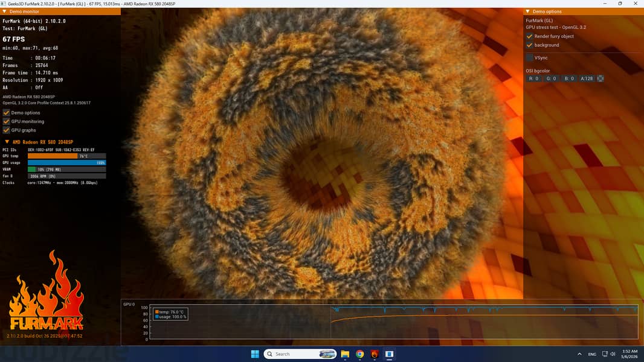The image size is (644, 362).
Task: Click the Test: FurMark (GL) line
Action: point(25,29)
